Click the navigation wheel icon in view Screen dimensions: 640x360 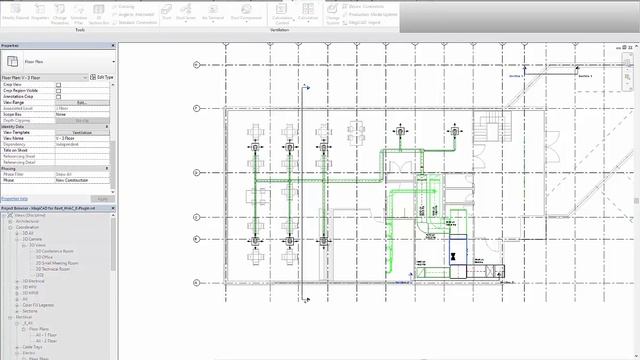(x=627, y=62)
